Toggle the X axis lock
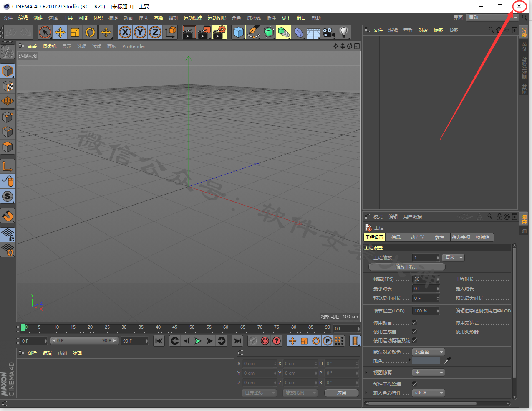This screenshot has height=411, width=532. tap(125, 32)
